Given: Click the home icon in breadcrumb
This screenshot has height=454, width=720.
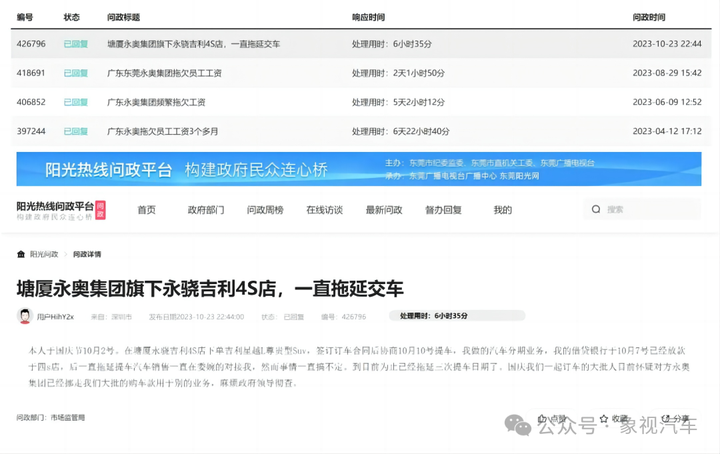Looking at the screenshot, I should (x=21, y=254).
